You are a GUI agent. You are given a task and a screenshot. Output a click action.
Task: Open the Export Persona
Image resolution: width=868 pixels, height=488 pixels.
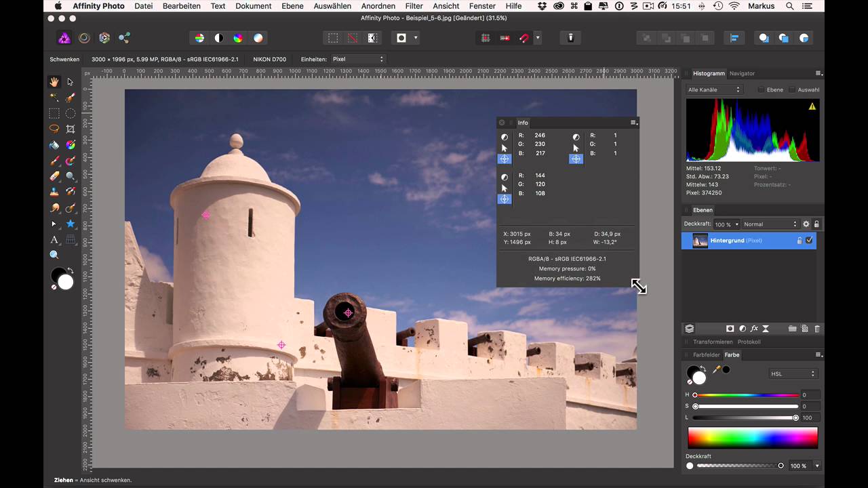coord(124,38)
